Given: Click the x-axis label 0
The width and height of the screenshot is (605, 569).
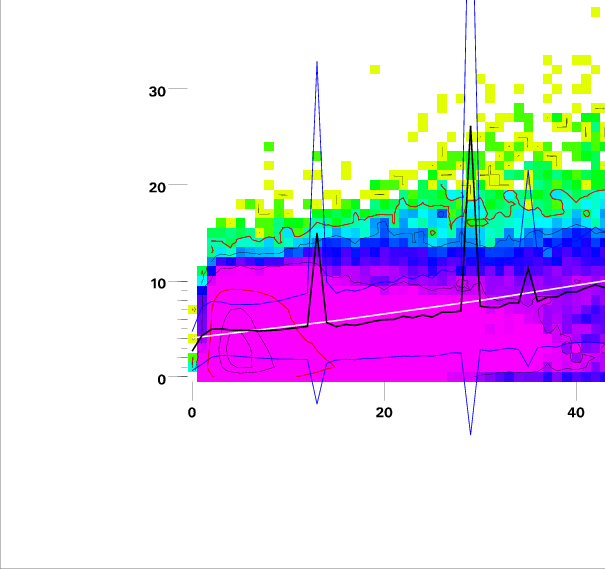Looking at the screenshot, I should pos(192,411).
